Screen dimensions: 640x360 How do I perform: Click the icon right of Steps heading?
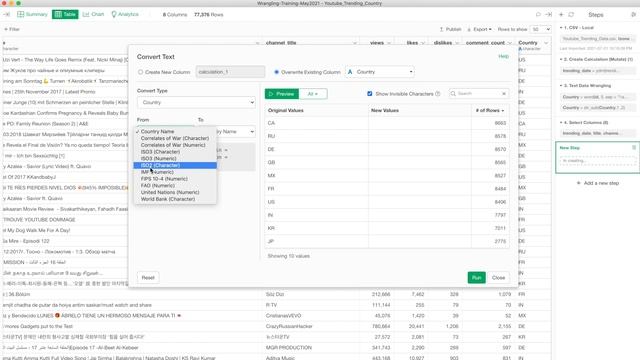tap(633, 14)
